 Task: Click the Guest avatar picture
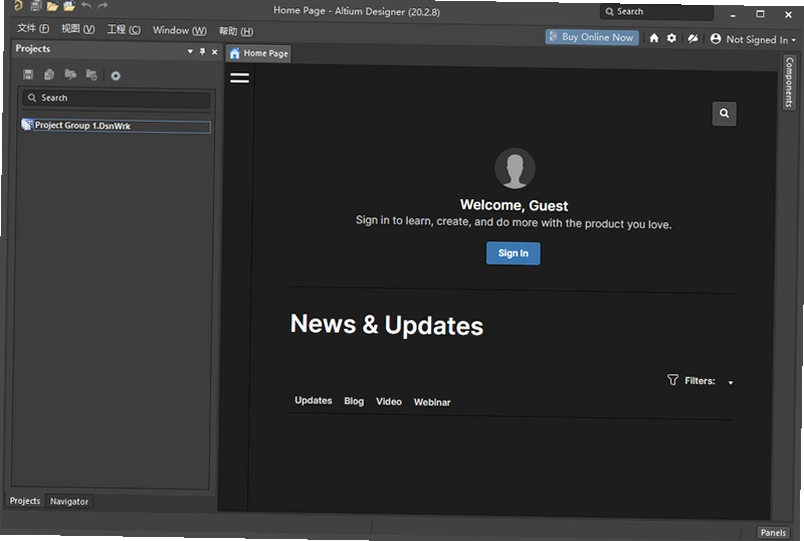coord(515,168)
